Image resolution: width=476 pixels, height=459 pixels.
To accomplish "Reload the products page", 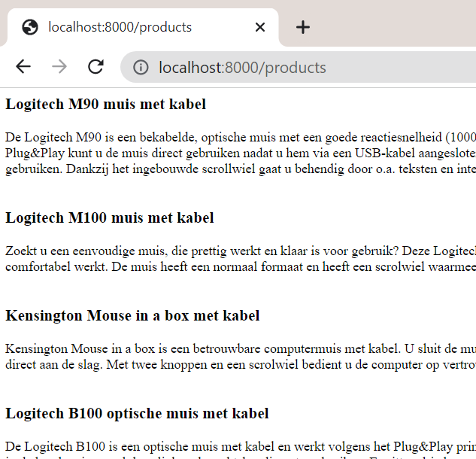I will coord(96,66).
